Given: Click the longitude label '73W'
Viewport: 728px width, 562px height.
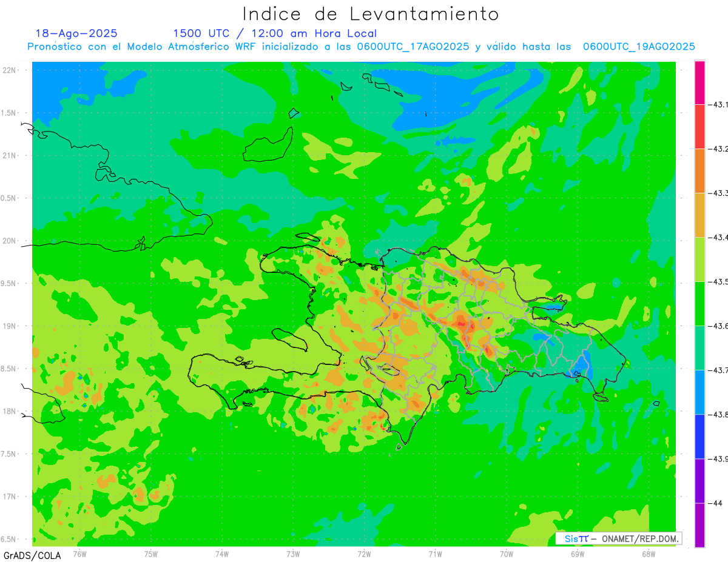Looking at the screenshot, I should point(293,553).
